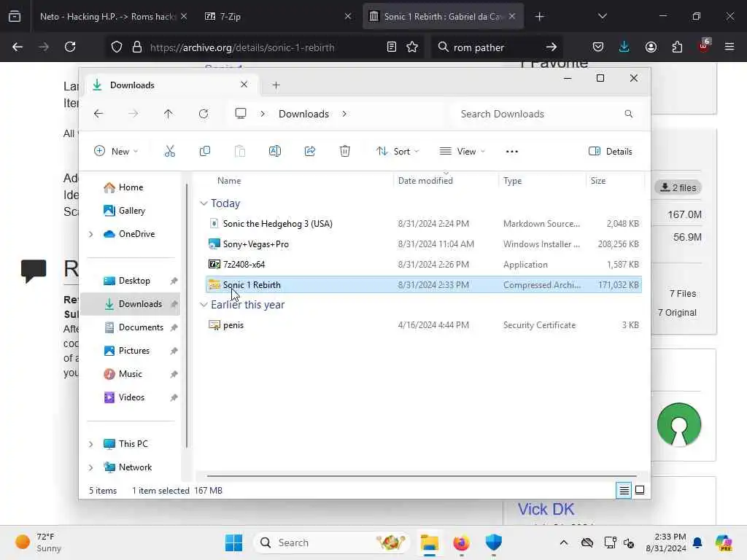Expand breadcrumb chevron after Downloads
747x560 pixels.
point(344,114)
